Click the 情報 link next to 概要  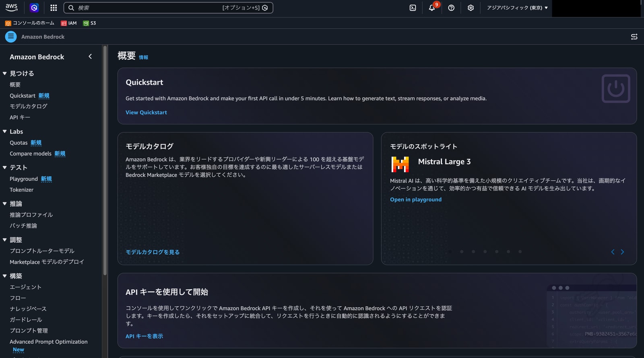click(144, 58)
